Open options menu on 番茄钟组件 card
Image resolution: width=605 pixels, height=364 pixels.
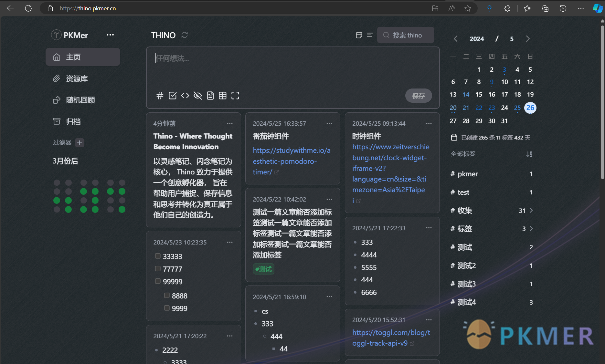coord(329,123)
